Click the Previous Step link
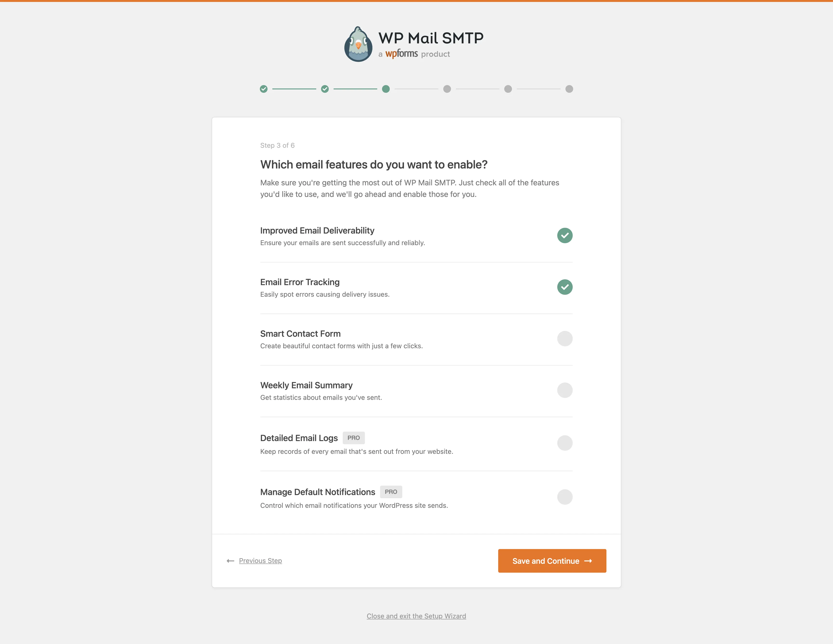The width and height of the screenshot is (833, 644). click(x=260, y=561)
